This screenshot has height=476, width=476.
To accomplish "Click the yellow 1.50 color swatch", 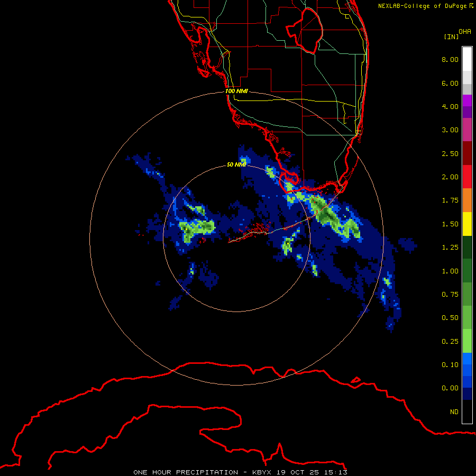I will (467, 224).
